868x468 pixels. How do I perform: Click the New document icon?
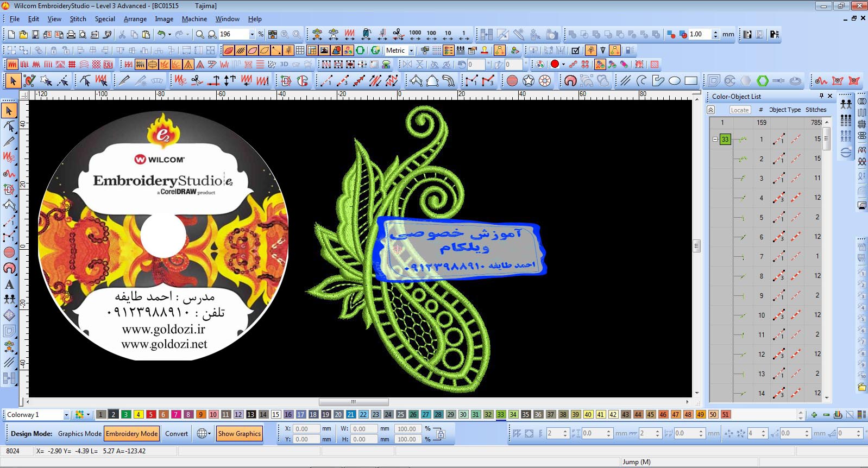[x=11, y=34]
